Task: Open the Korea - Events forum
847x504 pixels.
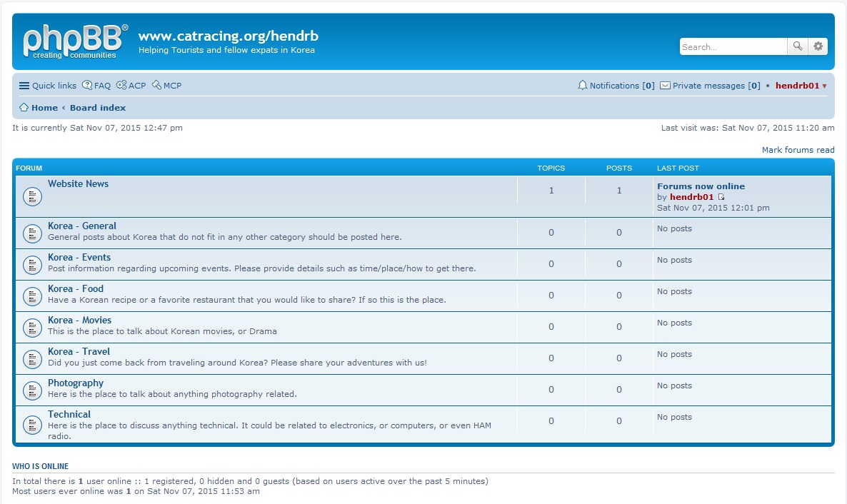Action: point(79,257)
